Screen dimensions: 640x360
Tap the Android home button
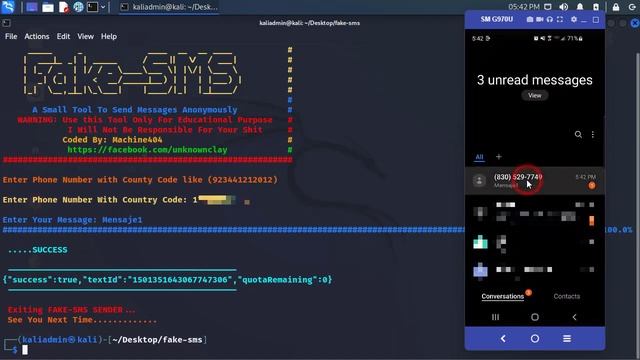(x=535, y=317)
